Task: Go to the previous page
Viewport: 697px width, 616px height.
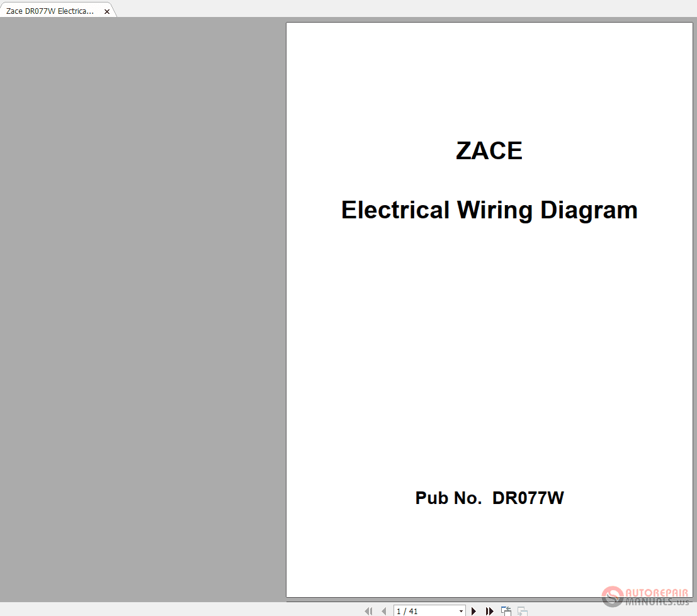Action: click(384, 611)
